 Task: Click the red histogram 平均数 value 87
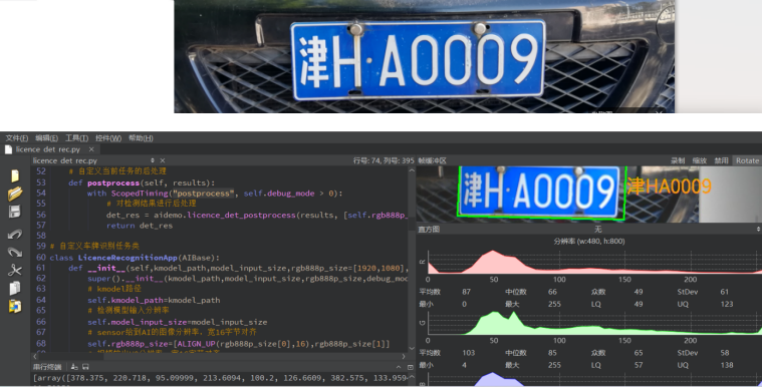pyautogui.click(x=466, y=292)
